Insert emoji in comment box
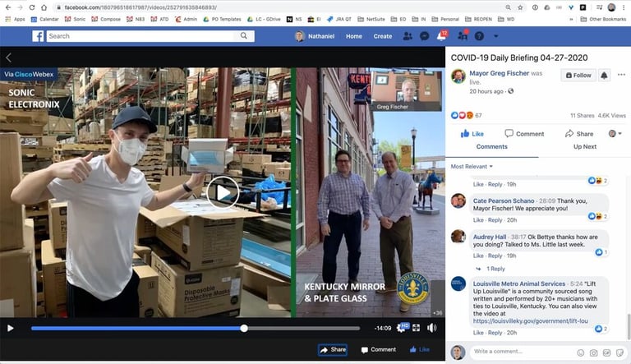The image size is (631, 364). [x=580, y=352]
